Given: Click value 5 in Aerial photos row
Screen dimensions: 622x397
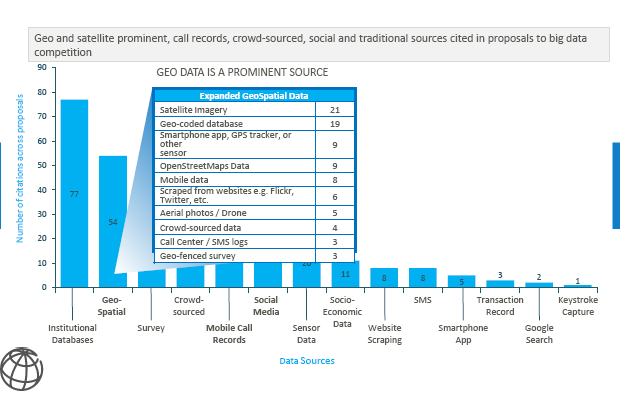Looking at the screenshot, I should tap(335, 213).
